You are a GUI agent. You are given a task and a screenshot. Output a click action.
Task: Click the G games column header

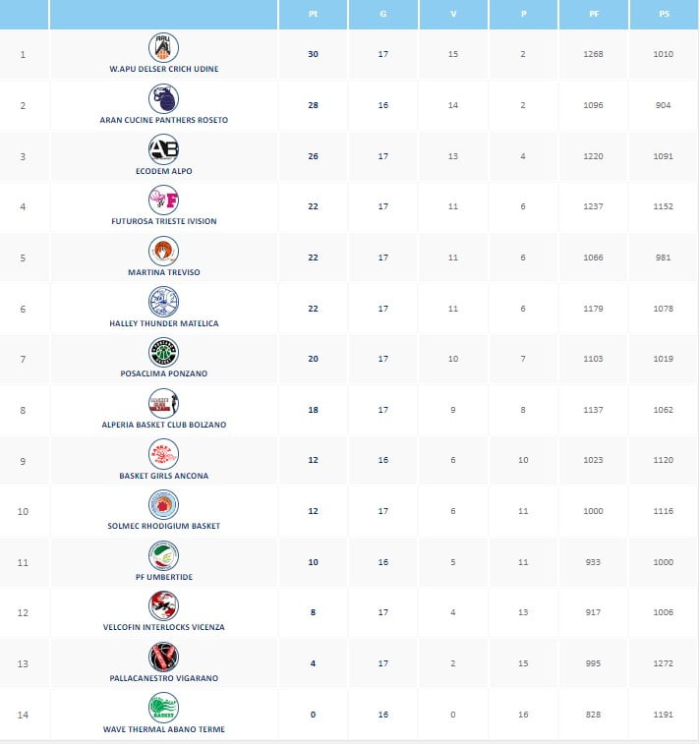[383, 15]
